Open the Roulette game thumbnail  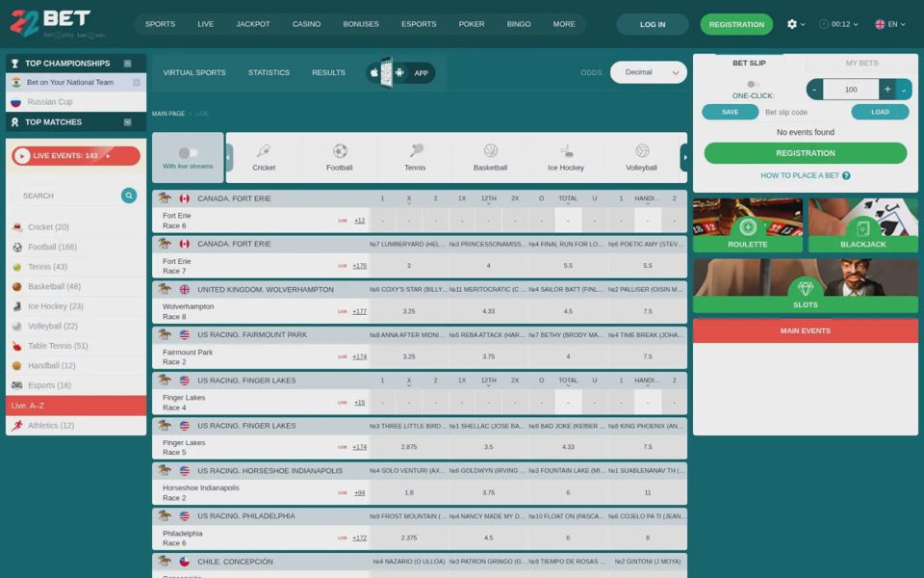(748, 225)
